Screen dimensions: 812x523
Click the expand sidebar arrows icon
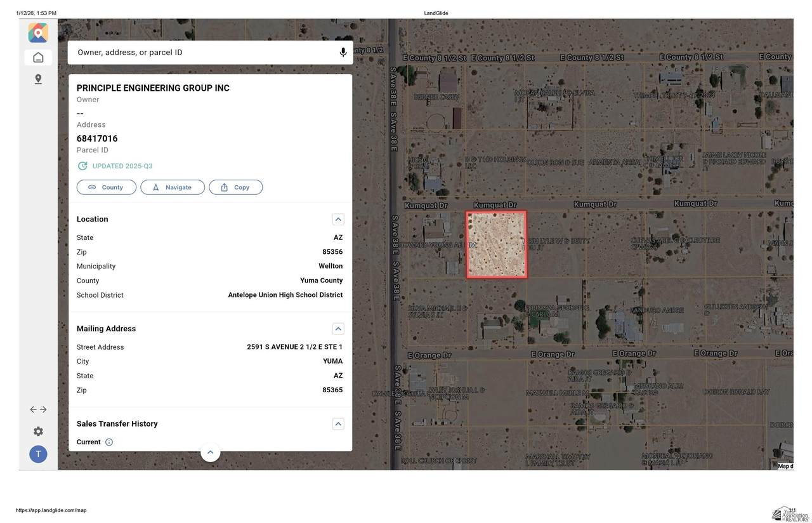tap(38, 409)
